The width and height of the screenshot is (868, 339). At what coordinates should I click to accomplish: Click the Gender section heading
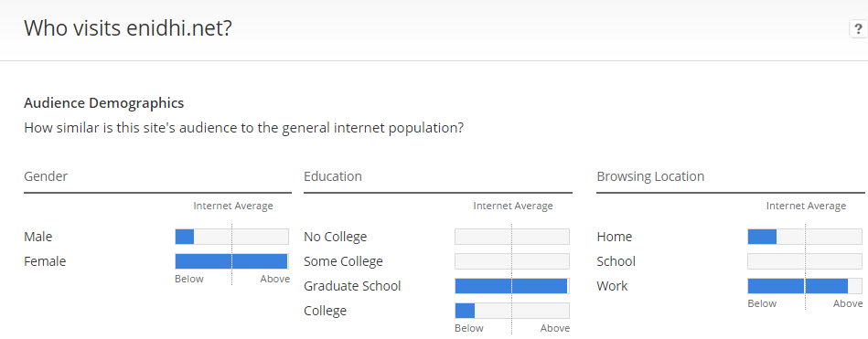[46, 176]
